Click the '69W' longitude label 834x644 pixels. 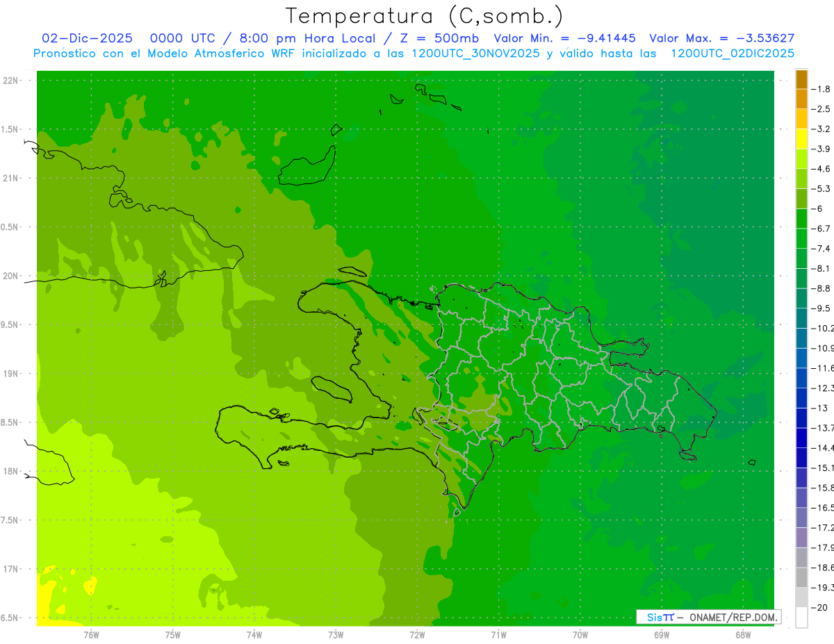coord(662,634)
